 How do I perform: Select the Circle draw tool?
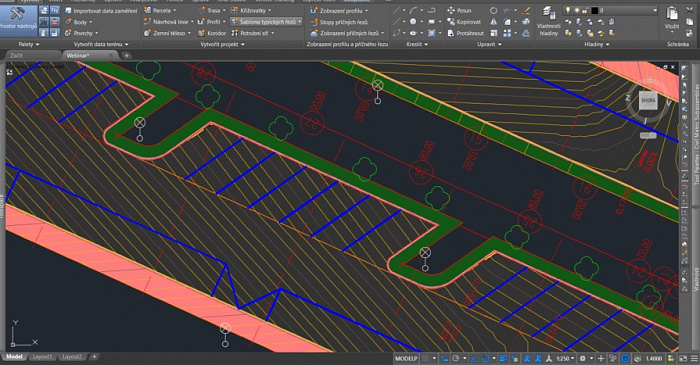(413, 21)
